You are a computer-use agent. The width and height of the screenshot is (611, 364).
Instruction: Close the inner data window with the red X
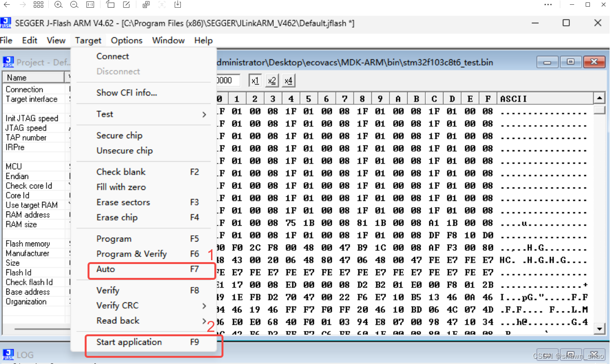click(594, 62)
